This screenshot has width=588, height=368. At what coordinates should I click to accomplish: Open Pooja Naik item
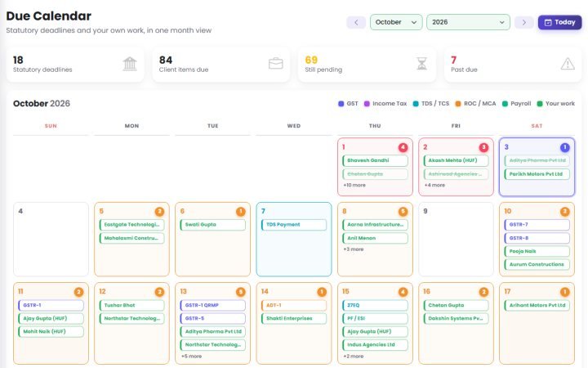coord(537,251)
